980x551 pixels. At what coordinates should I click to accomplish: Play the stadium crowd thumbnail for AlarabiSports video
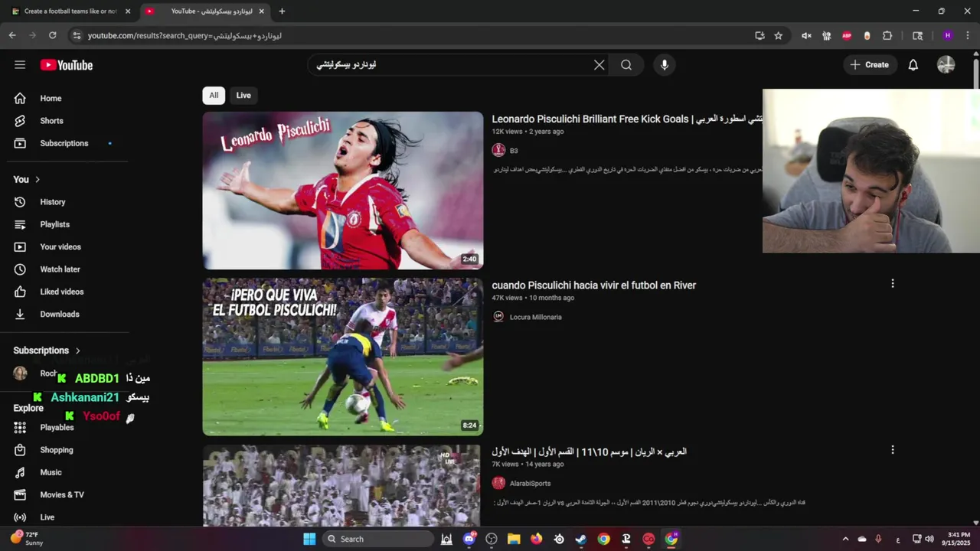point(343,485)
